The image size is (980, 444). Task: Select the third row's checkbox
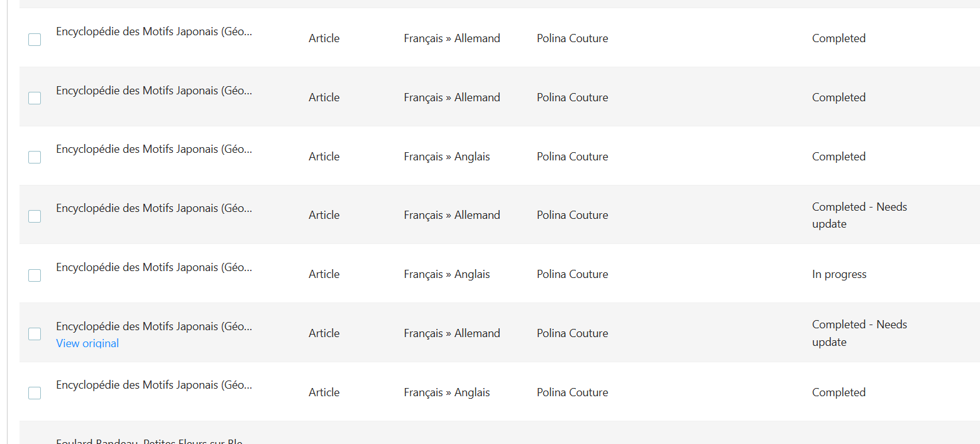point(35,157)
